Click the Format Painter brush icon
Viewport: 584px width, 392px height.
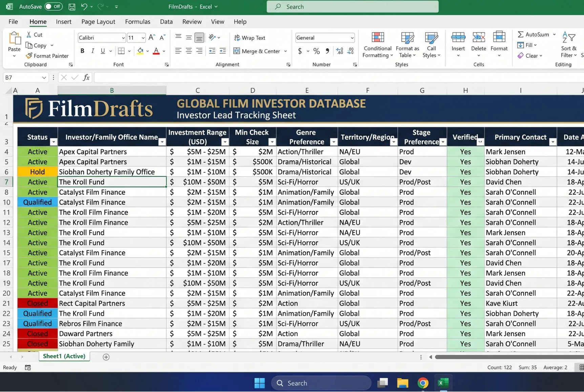[x=29, y=56]
